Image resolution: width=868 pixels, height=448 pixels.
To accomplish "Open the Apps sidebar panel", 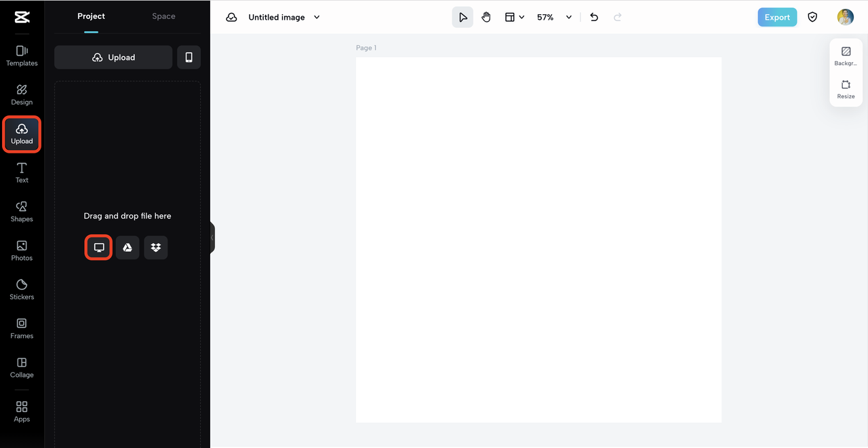I will coord(22,411).
